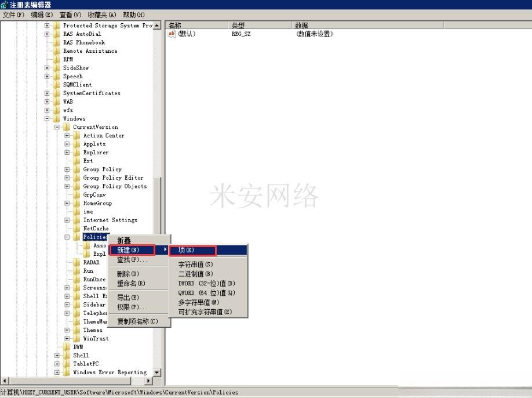Click the Remote Assistance folder icon
Viewport: 532px width, 398px height.
[x=57, y=51]
